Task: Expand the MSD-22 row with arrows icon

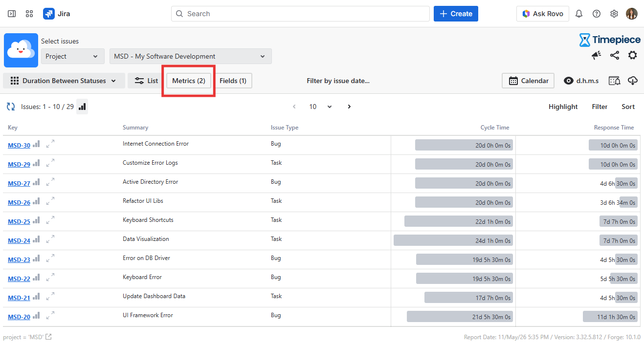Action: 50,277
